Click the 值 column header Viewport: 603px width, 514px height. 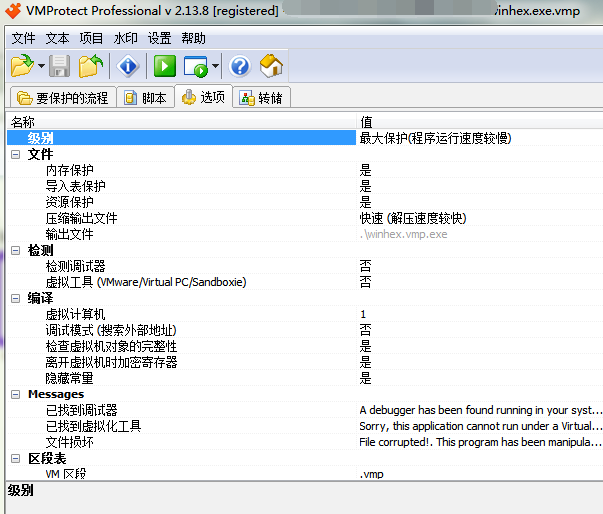(x=480, y=121)
